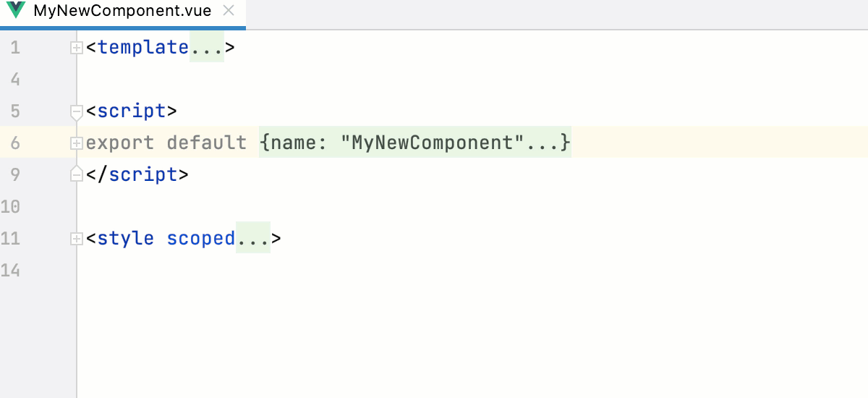868x398 pixels.
Task: Expand the folded template block
Action: pyautogui.click(x=76, y=48)
